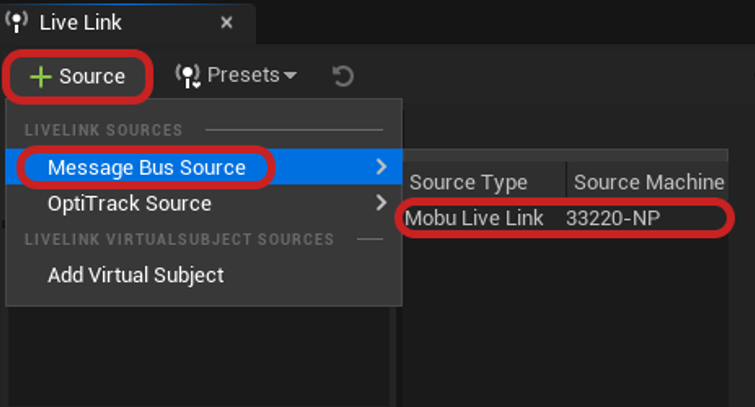Click the LIVELINK SOURCES section header
The width and height of the screenshot is (755, 407).
point(103,130)
